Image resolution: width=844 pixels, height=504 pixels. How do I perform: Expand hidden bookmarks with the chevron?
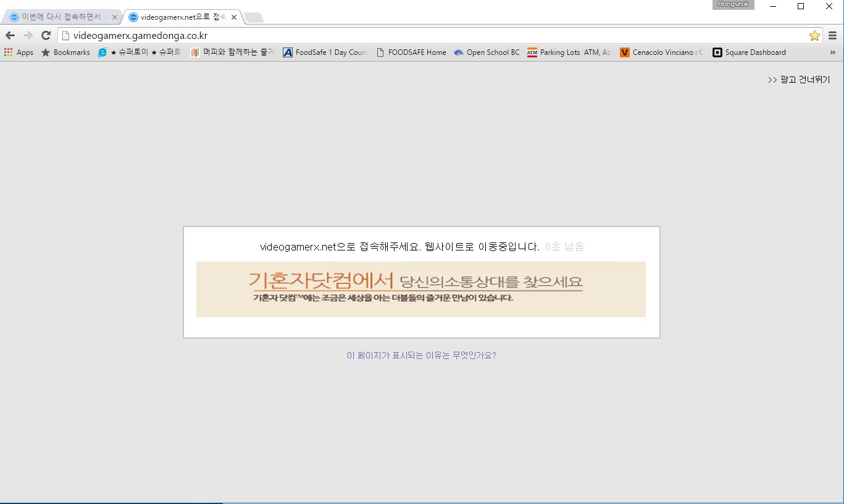[x=832, y=52]
